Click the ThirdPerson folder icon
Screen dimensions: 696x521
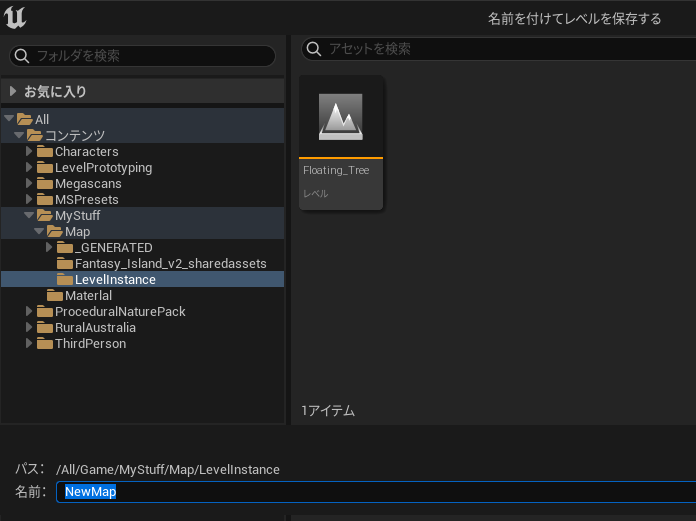point(45,344)
